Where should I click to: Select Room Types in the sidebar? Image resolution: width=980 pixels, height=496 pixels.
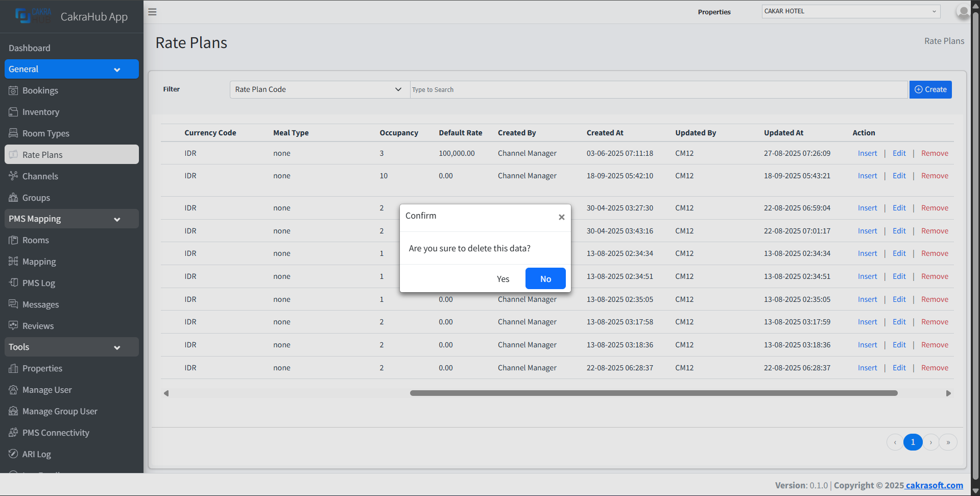point(45,133)
